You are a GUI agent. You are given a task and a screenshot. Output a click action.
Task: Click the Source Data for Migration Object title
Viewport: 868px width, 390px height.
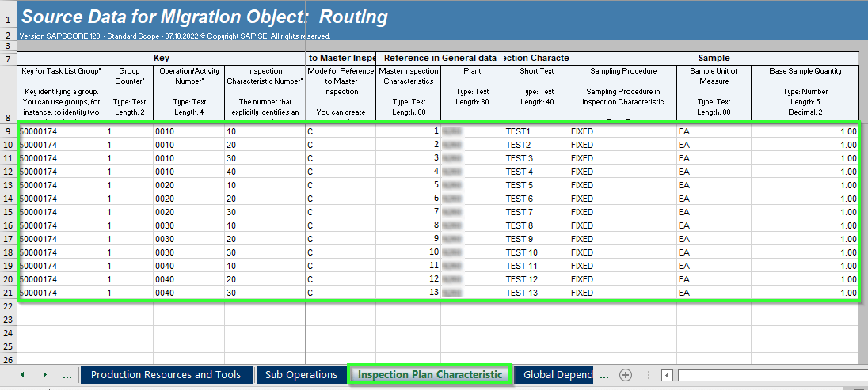[x=204, y=17]
